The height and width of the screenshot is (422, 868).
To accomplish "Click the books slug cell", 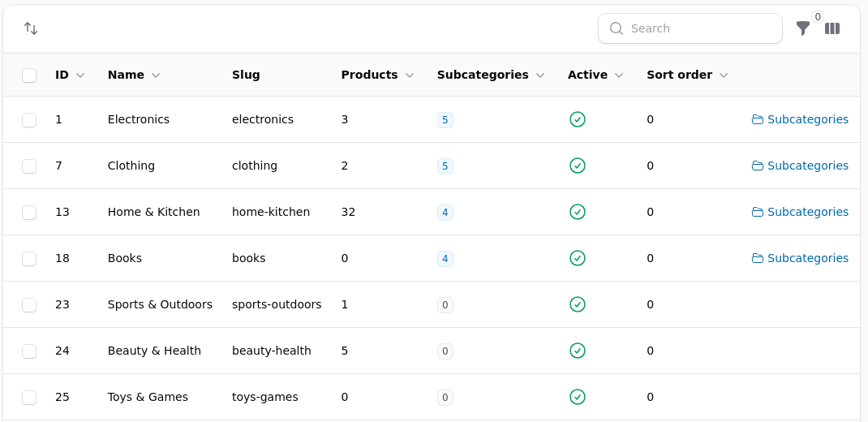I will pos(248,258).
